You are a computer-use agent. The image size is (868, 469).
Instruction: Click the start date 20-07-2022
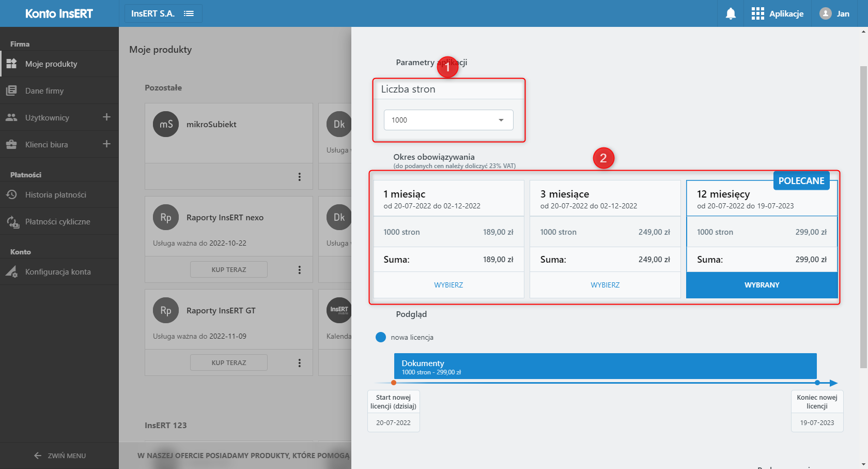pyautogui.click(x=394, y=422)
